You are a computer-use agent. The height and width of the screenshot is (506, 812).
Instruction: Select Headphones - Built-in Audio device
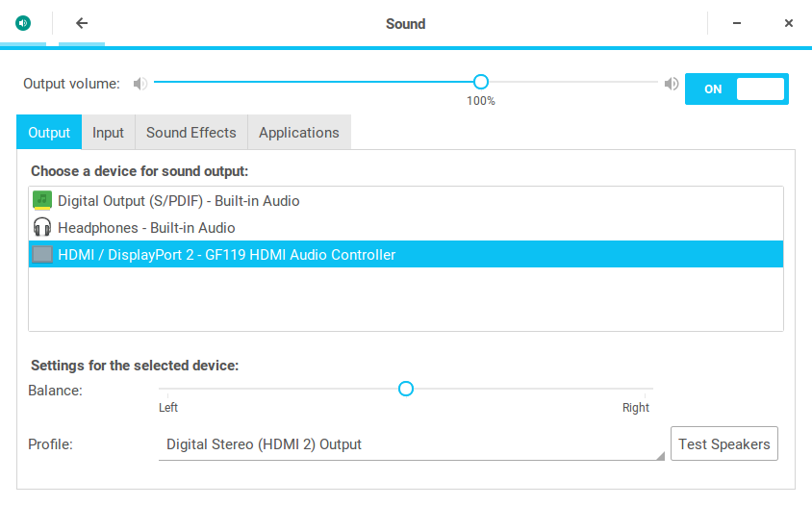click(x=146, y=228)
